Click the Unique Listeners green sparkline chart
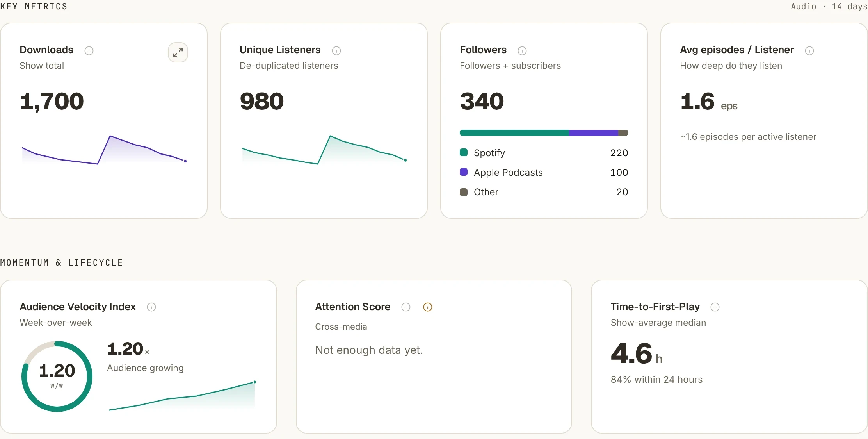The image size is (868, 439). pyautogui.click(x=324, y=150)
